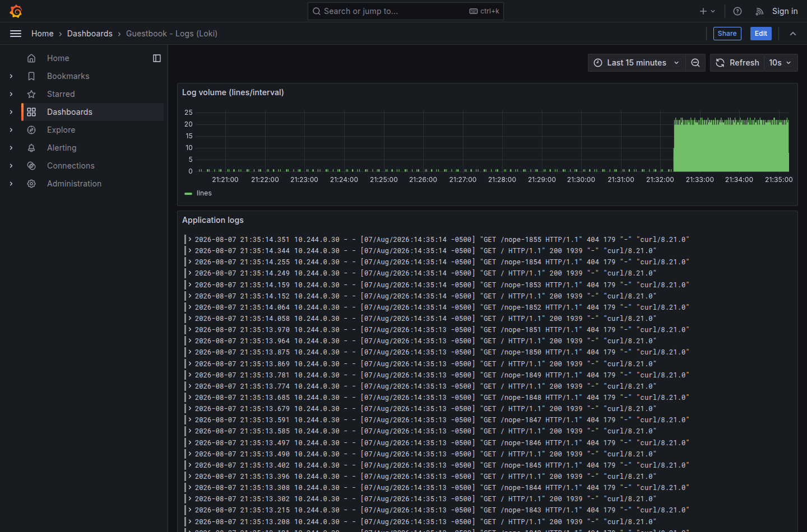
Task: Expand the Starred section
Action: click(11, 94)
